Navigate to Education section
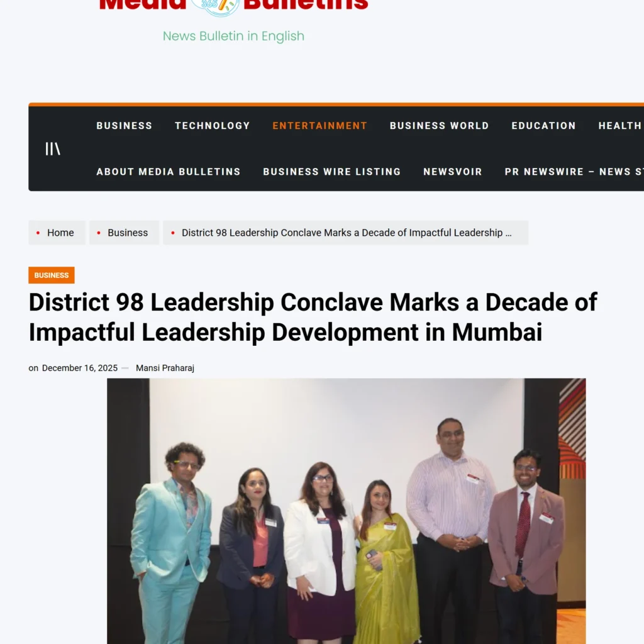 (x=543, y=126)
